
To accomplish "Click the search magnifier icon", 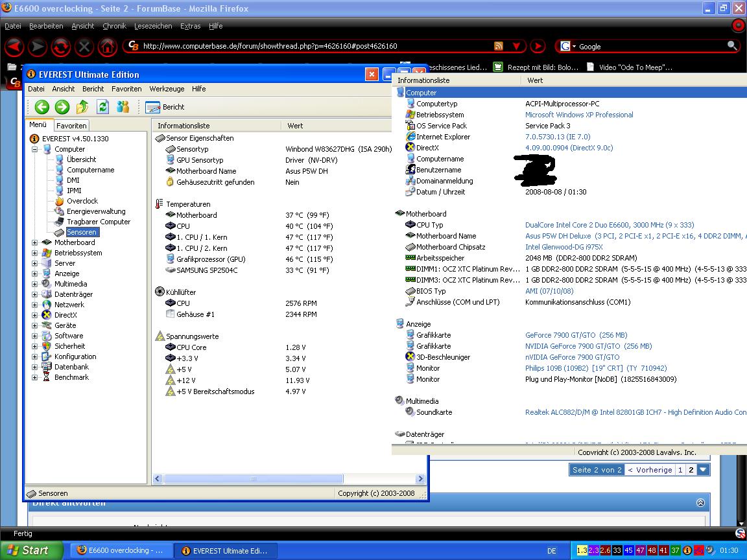I will 732,46.
